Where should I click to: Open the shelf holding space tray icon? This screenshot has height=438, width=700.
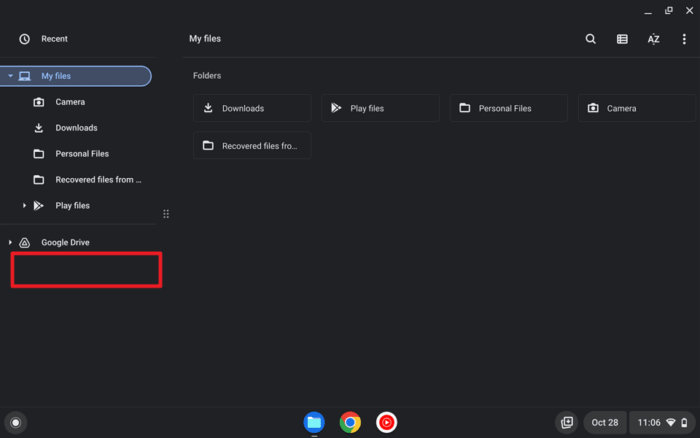pos(567,422)
